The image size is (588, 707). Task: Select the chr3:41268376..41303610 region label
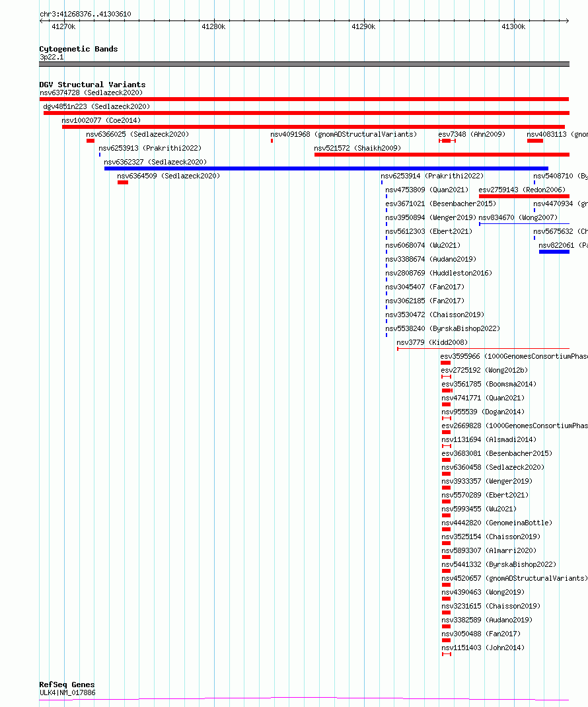tap(86, 14)
